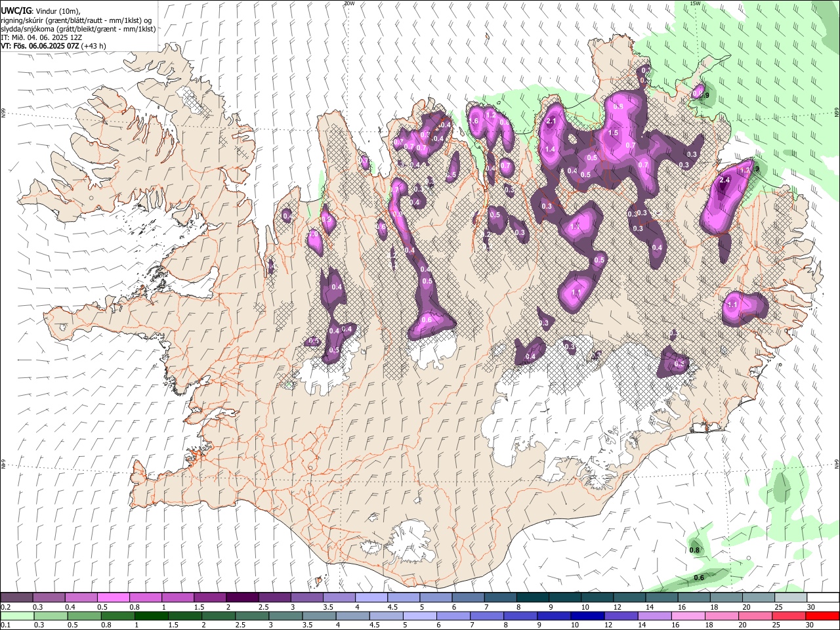Click the bright pink 0.5 swatch in upper legend
Screen dimensions: 840x630
[x=113, y=598]
